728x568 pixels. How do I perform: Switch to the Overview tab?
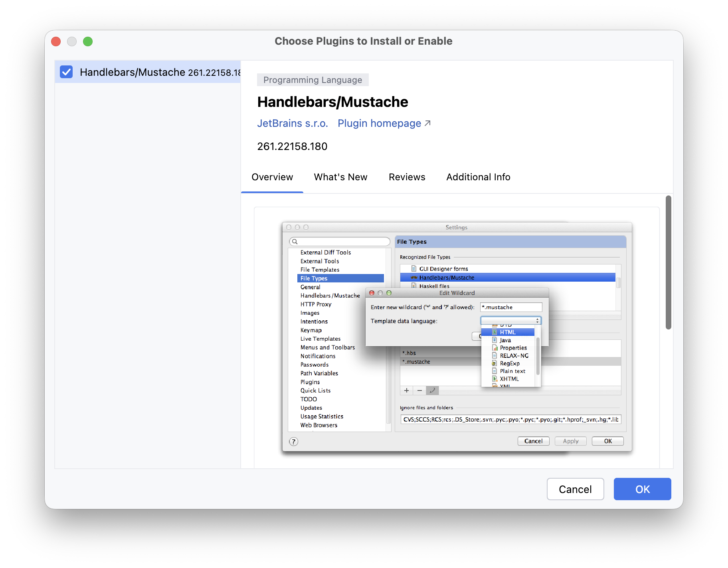pos(272,177)
